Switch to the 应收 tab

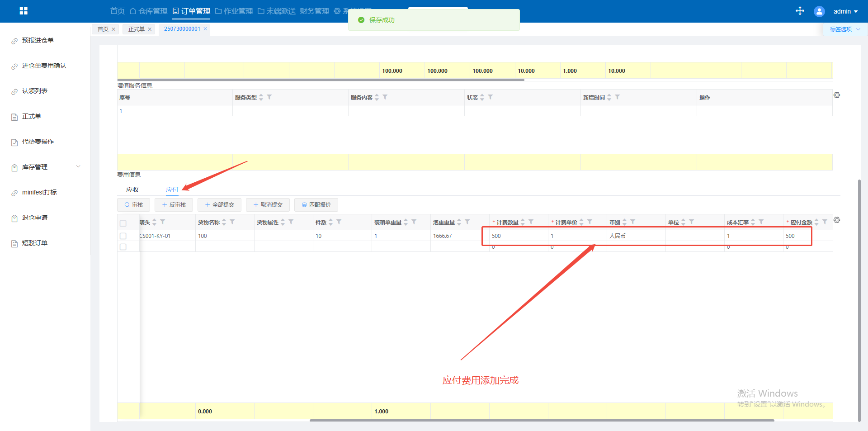click(132, 190)
